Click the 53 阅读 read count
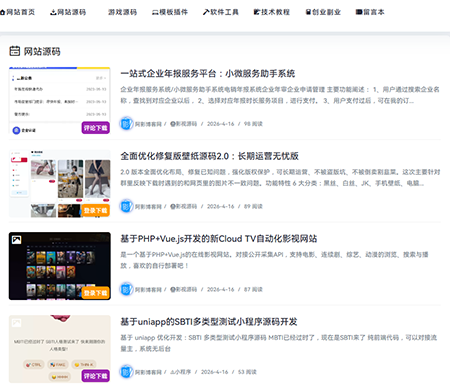 pyautogui.click(x=247, y=372)
